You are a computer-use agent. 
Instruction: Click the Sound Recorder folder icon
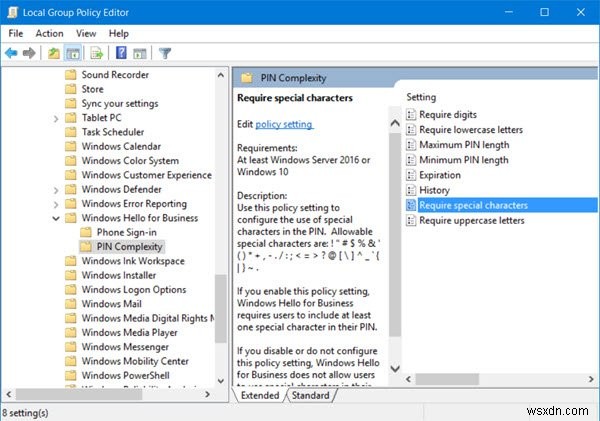(x=71, y=75)
